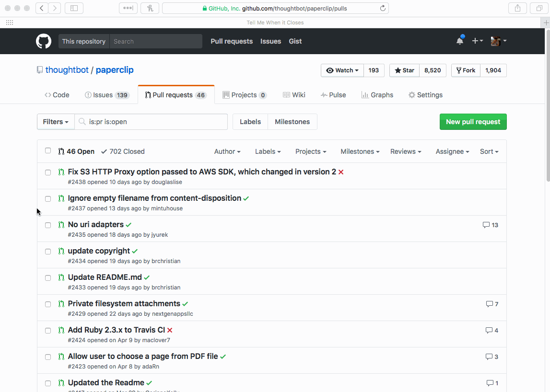Click the green check on Ignore empty filename PR
Image resolution: width=550 pixels, height=392 pixels.
[246, 198]
